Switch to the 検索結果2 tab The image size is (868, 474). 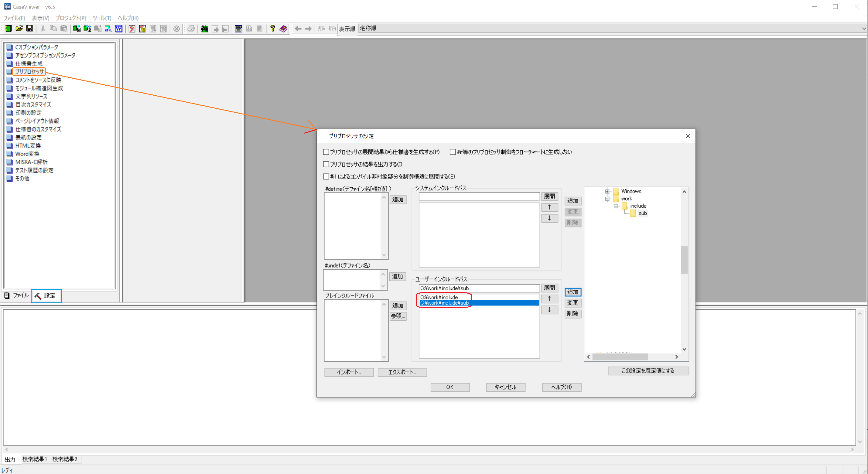(x=65, y=459)
